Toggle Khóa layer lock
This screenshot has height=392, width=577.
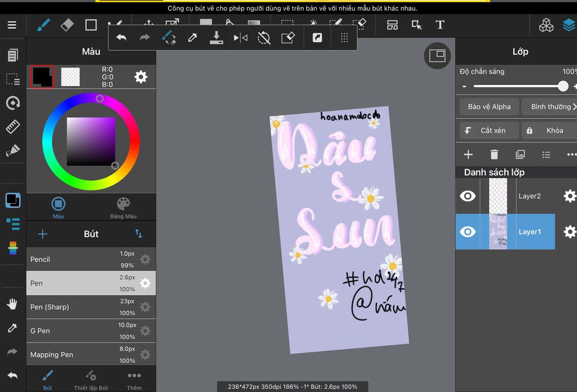point(549,131)
